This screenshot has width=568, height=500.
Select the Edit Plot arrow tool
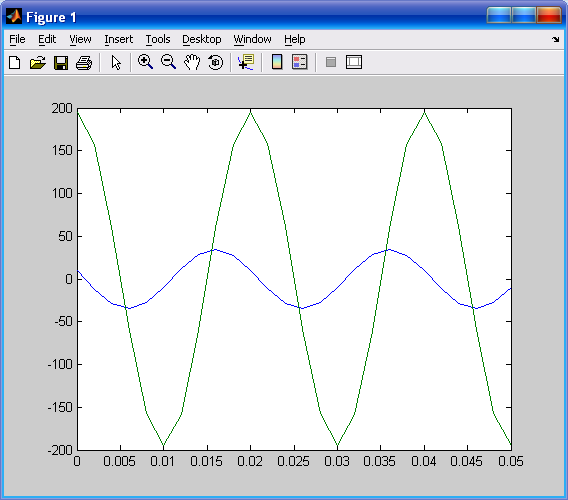pos(116,62)
